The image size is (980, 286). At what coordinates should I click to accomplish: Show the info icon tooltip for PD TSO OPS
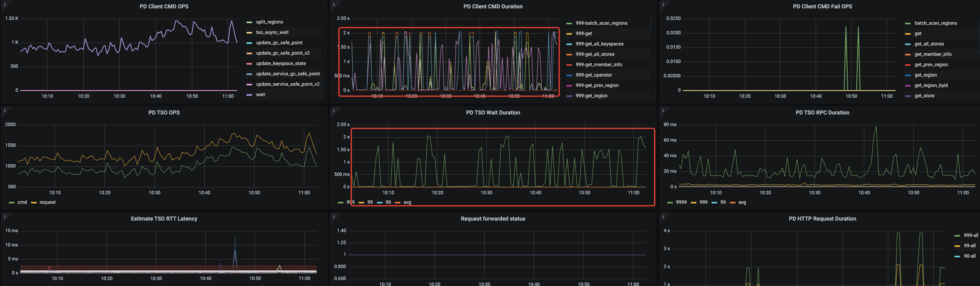tap(4, 110)
